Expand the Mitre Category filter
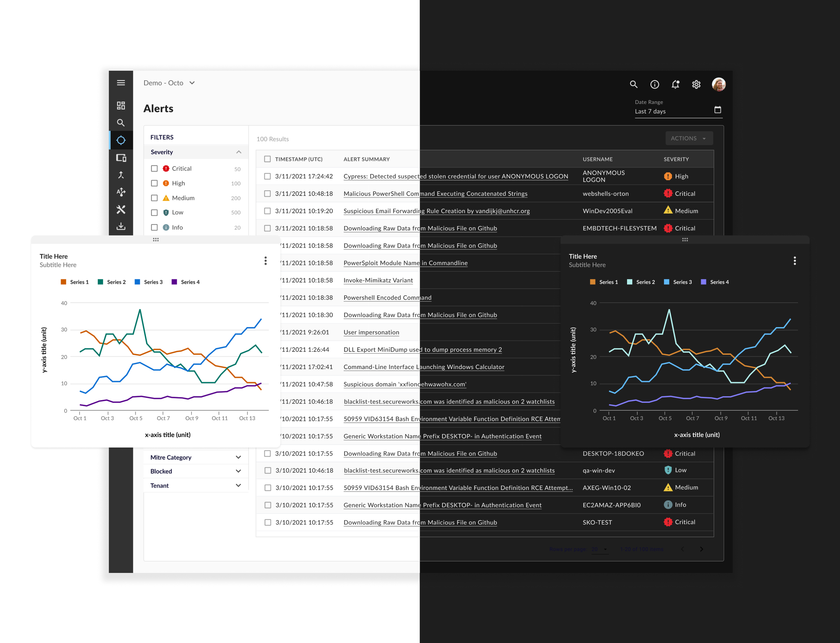Screen dimensions: 840x643 [x=238, y=457]
